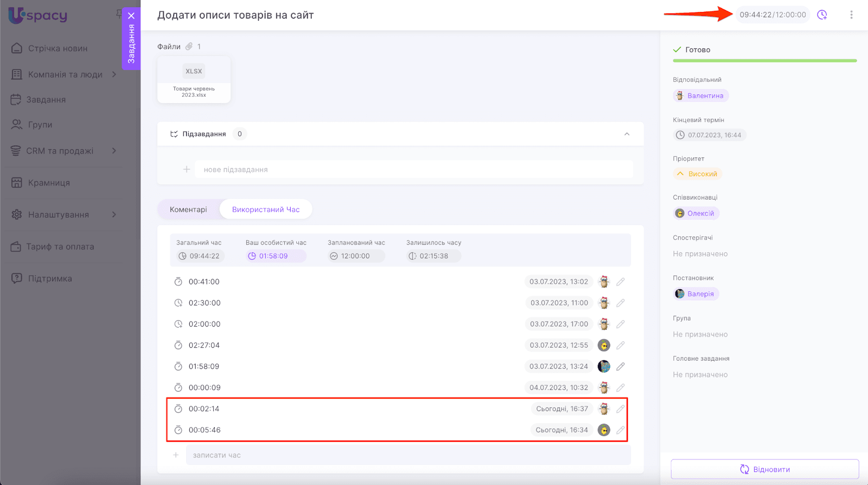This screenshot has height=485, width=868.
Task: Collapse the Підзавдання section
Action: (627, 134)
